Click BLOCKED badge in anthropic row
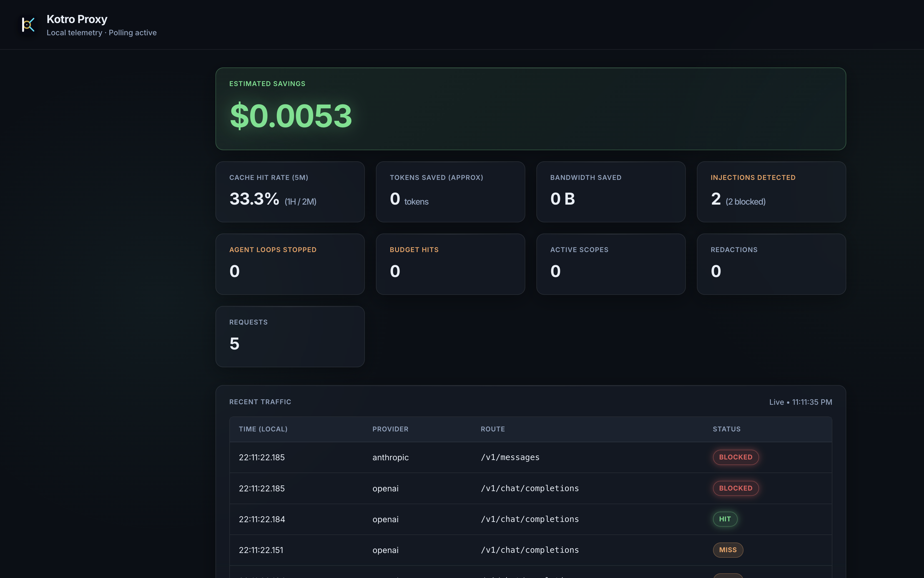This screenshot has height=578, width=924. [x=735, y=458]
